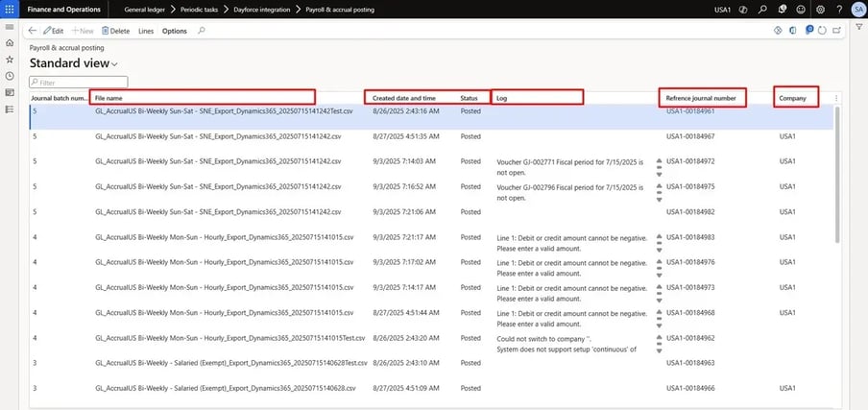This screenshot has height=410, width=868.
Task: Click General ledger breadcrumb
Action: tap(143, 10)
